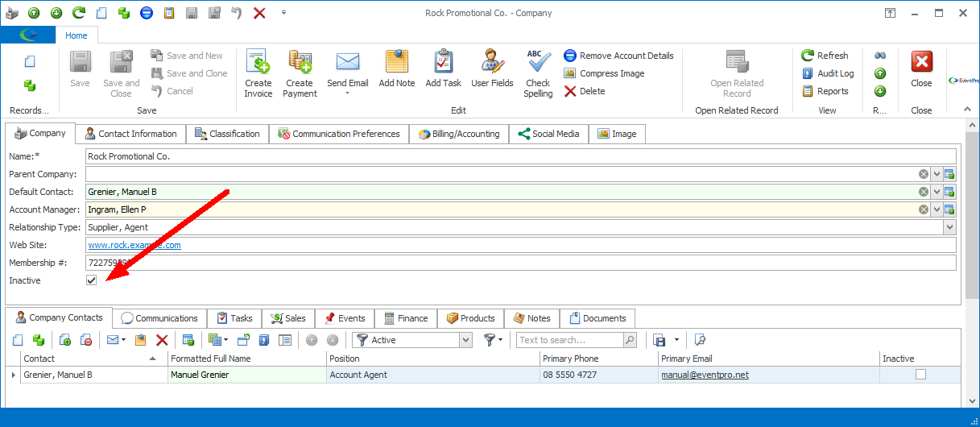This screenshot has height=427, width=980.
Task: Expand the Grenier, Manuel B row indicator
Action: (12, 375)
